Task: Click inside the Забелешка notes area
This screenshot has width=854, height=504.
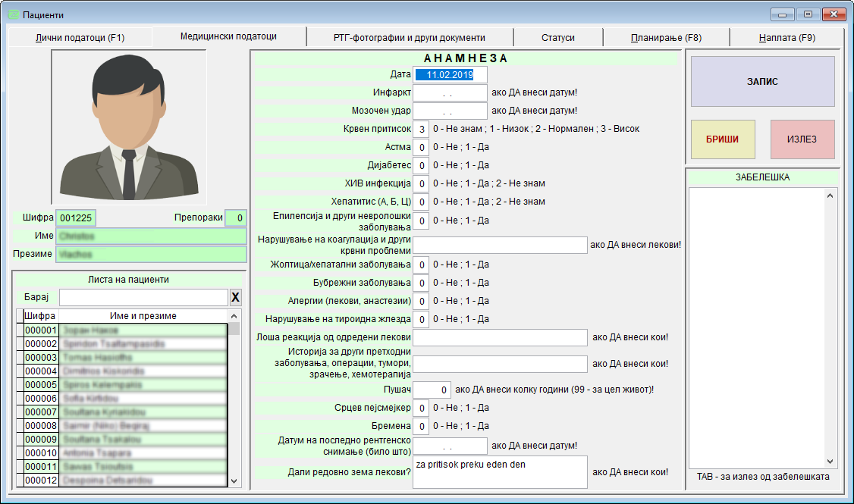Action: pyautogui.click(x=756, y=326)
